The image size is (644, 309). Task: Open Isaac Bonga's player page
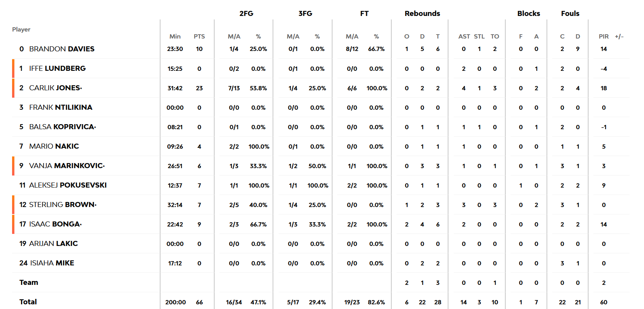pyautogui.click(x=54, y=224)
